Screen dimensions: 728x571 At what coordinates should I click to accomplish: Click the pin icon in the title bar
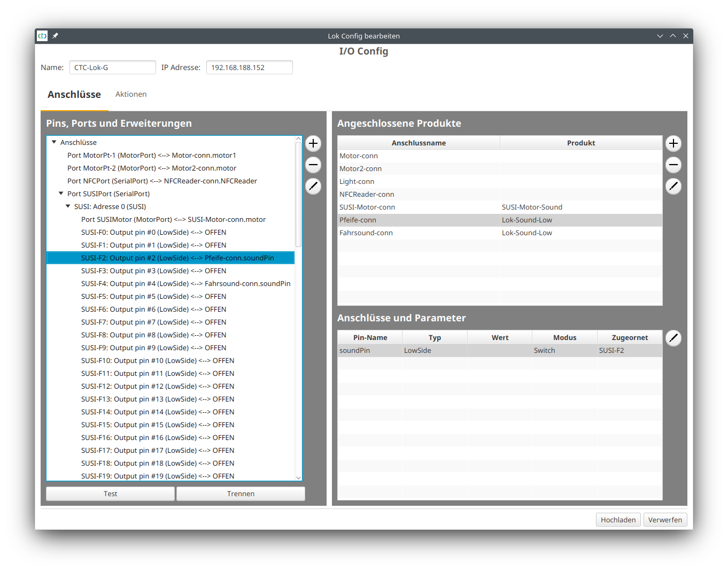click(x=55, y=36)
